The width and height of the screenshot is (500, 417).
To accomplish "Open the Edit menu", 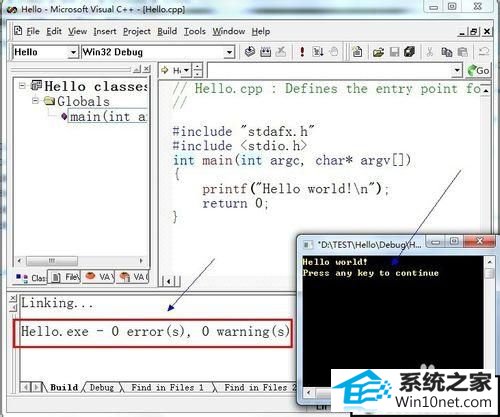I will [x=54, y=31].
